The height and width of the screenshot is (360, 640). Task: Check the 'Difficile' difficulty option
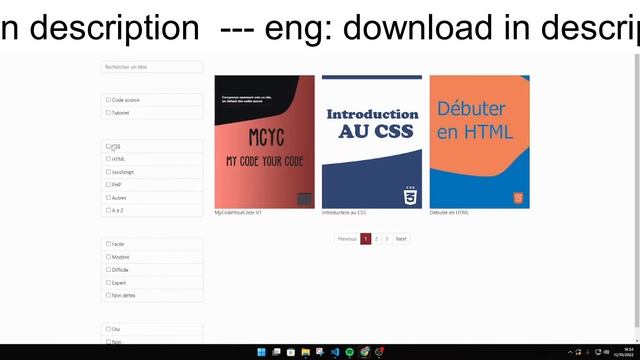coord(108,269)
